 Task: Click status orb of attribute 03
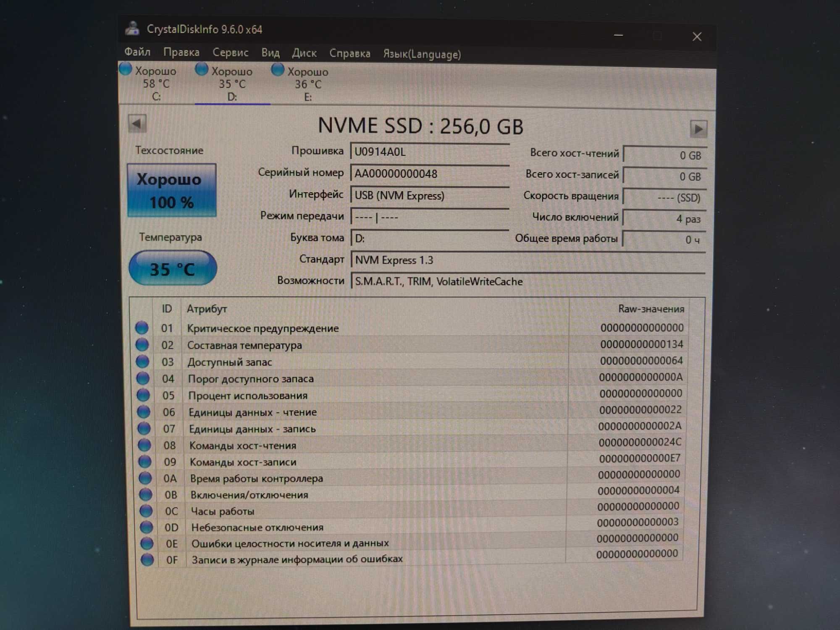click(142, 361)
